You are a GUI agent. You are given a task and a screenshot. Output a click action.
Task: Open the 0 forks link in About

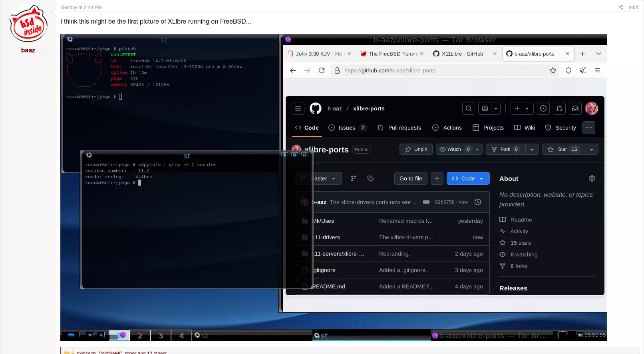[x=514, y=266]
